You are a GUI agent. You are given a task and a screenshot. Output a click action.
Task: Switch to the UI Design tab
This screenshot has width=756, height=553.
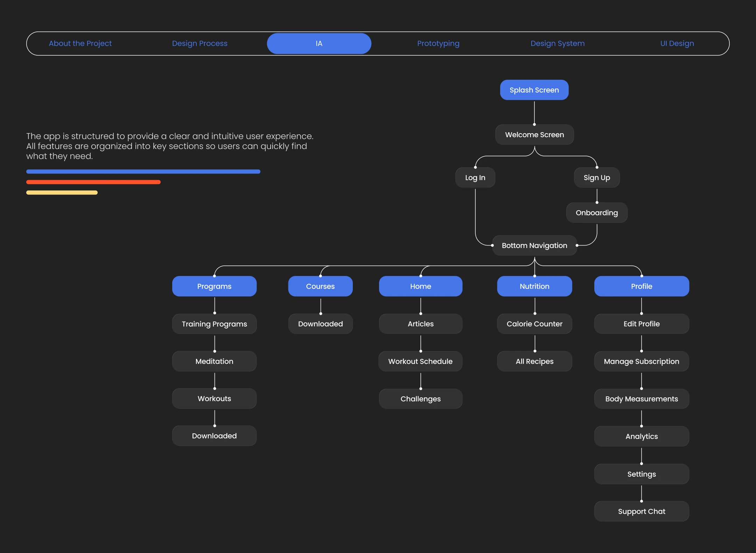(x=677, y=43)
